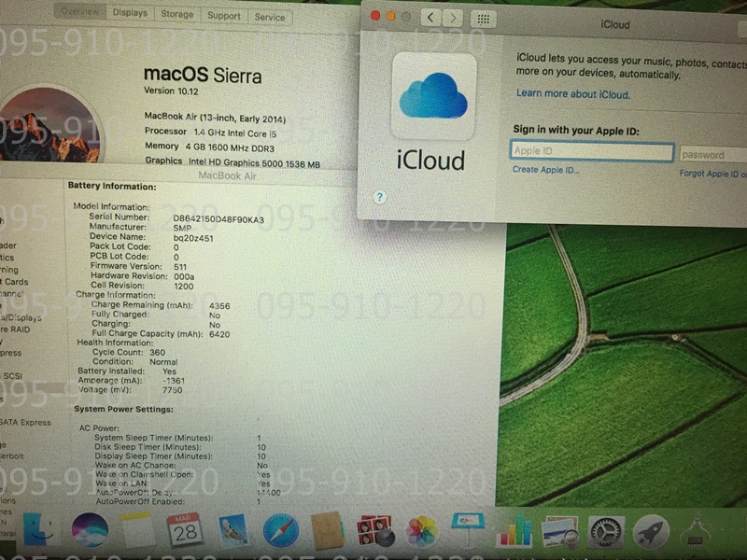Click the Graphics Intel HD Graphics 5000 line
The width and height of the screenshot is (747, 560).
pos(233,162)
